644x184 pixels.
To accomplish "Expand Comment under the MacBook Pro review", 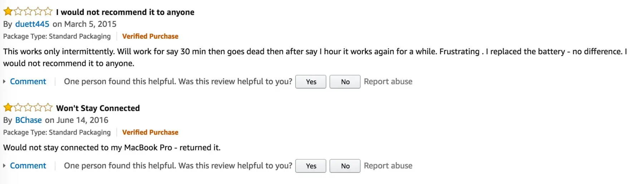I will click(x=28, y=166).
